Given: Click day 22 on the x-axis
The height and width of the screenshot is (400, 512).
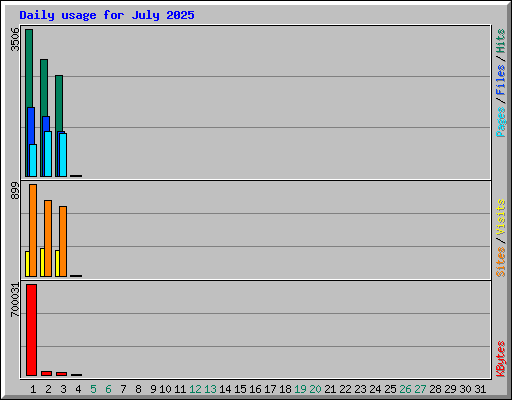Looking at the screenshot, I should click(x=345, y=389).
